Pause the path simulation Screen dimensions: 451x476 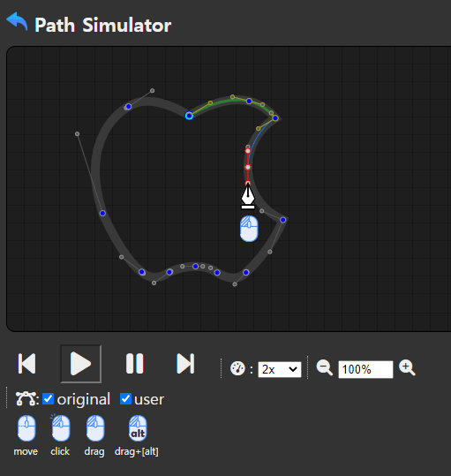tap(134, 363)
